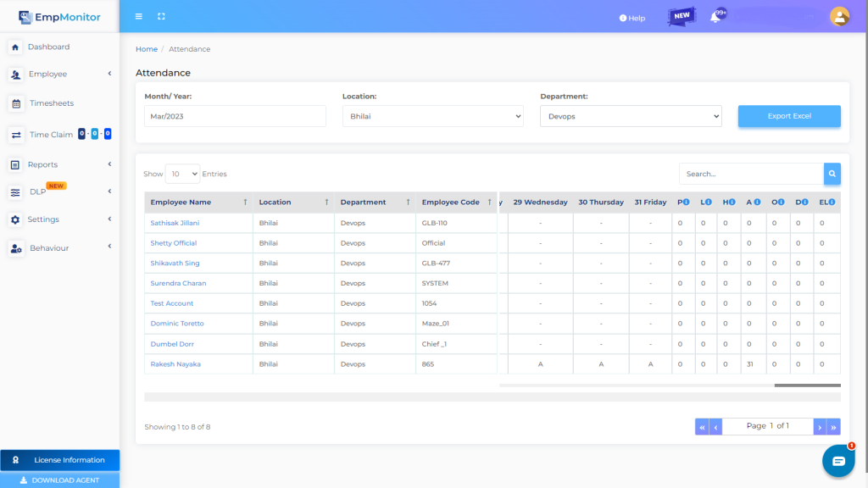Click the Help icon link

click(x=632, y=19)
